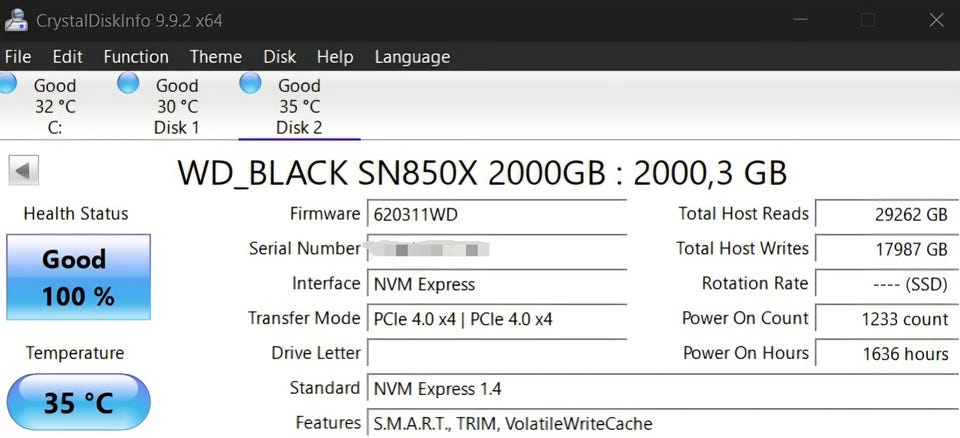The width and height of the screenshot is (960, 438).
Task: Click the Features field with TRIM
Action: point(663,423)
